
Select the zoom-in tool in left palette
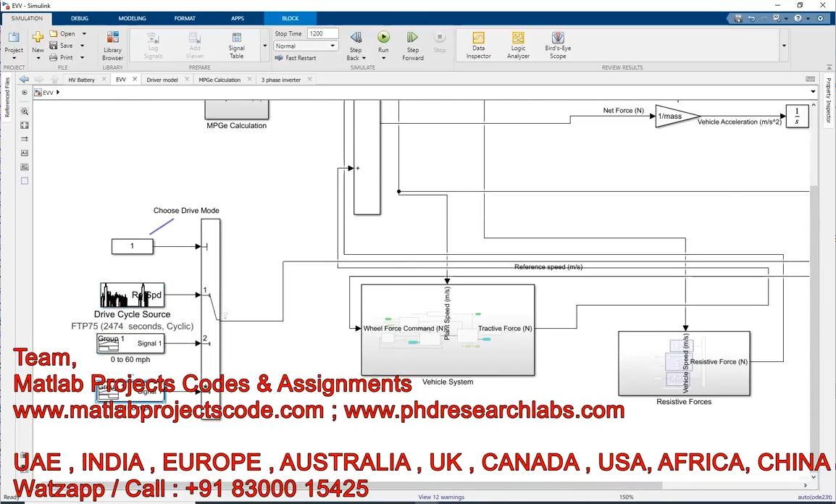point(25,112)
